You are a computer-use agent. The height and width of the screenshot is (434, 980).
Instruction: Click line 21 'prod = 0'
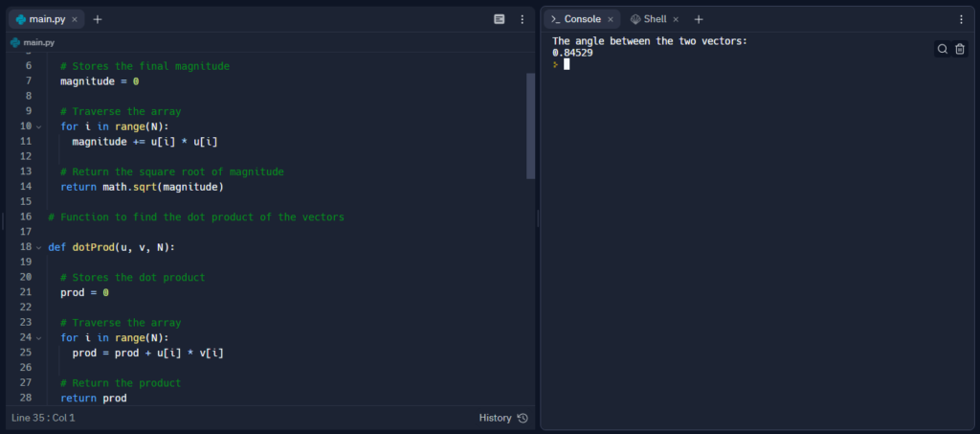click(x=84, y=292)
